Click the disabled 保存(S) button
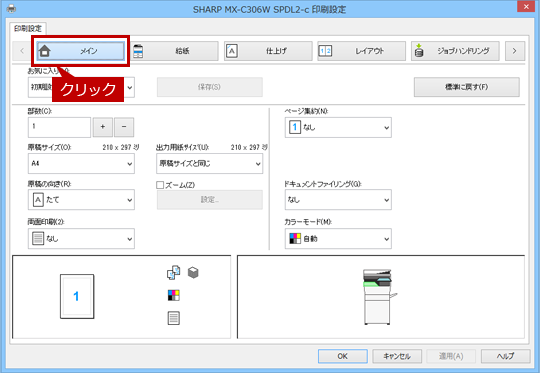Viewport: 540px width, 373px height. click(x=210, y=87)
